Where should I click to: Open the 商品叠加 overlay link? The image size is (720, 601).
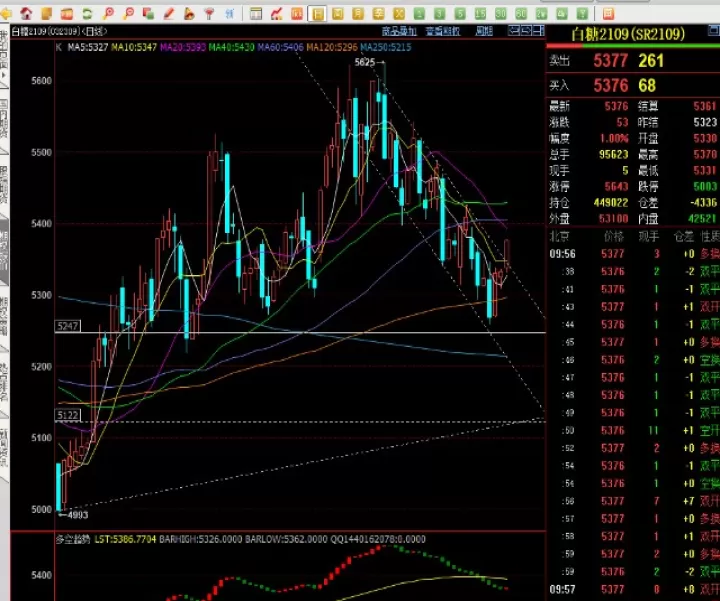[399, 31]
